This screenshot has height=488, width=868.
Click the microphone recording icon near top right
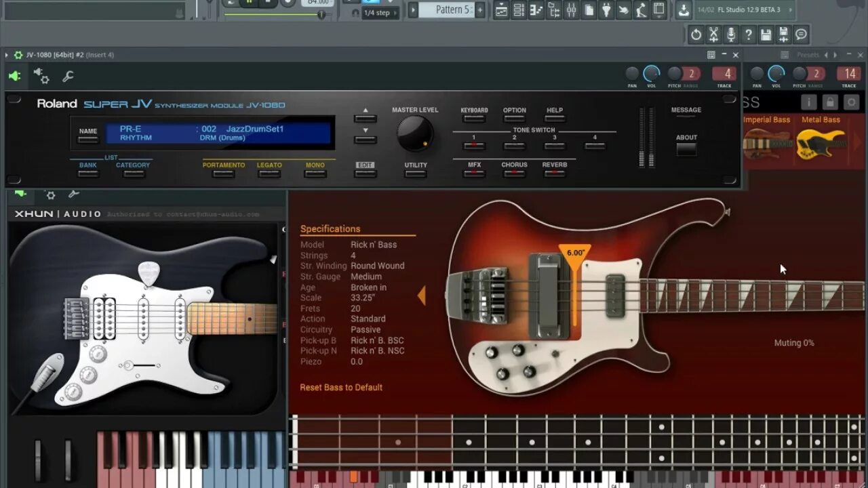pyautogui.click(x=731, y=35)
